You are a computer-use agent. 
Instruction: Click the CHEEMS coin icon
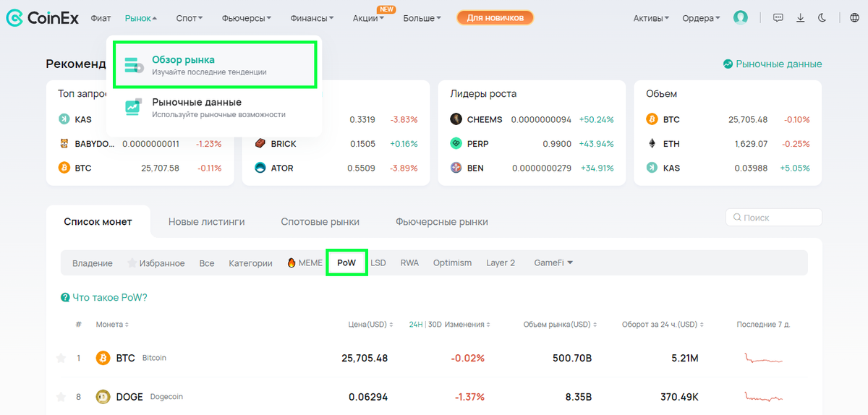456,119
